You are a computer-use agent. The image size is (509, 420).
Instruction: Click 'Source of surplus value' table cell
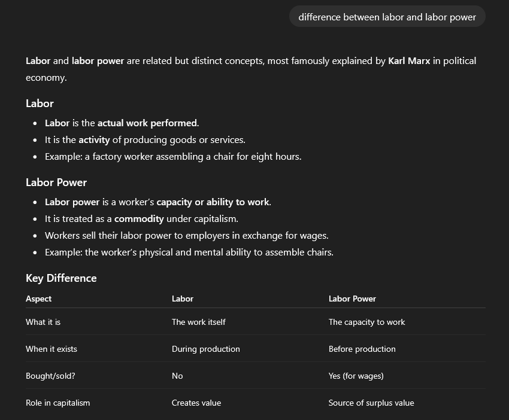(371, 403)
